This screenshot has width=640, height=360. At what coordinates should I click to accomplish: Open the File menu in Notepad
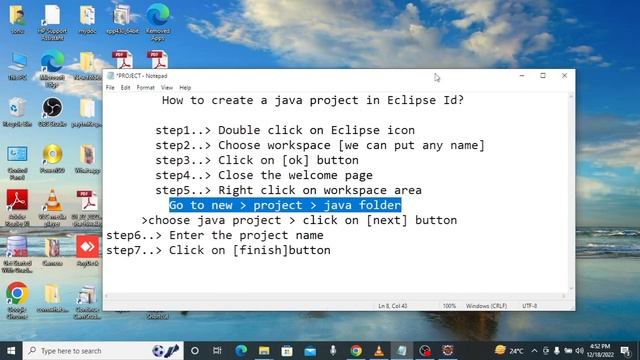coord(110,88)
